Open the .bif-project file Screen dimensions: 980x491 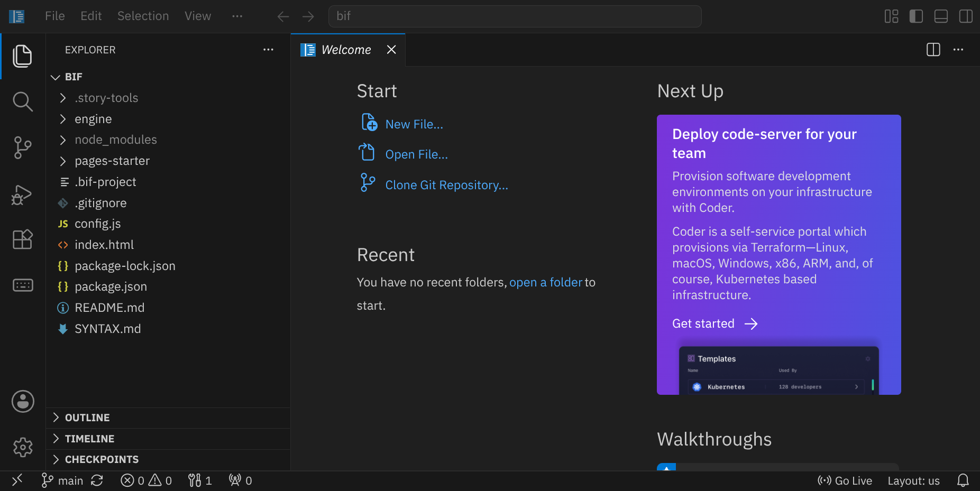click(x=168, y=182)
